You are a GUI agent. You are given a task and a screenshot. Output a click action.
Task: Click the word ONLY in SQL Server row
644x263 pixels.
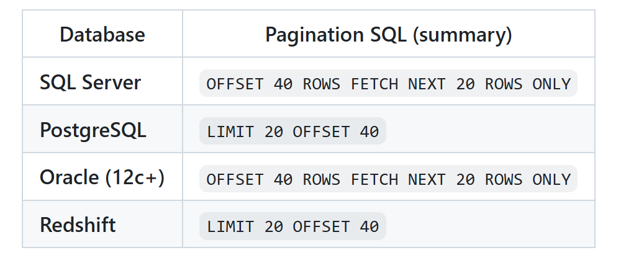[551, 84]
